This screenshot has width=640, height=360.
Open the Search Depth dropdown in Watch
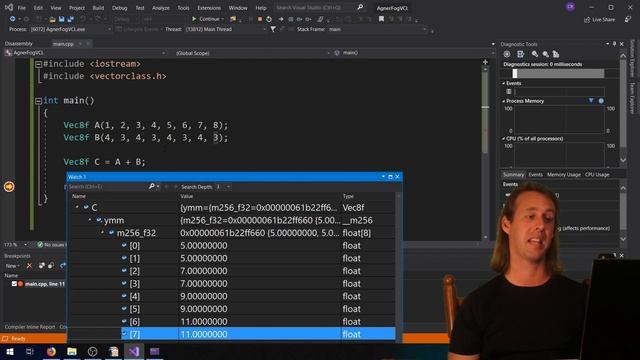223,187
